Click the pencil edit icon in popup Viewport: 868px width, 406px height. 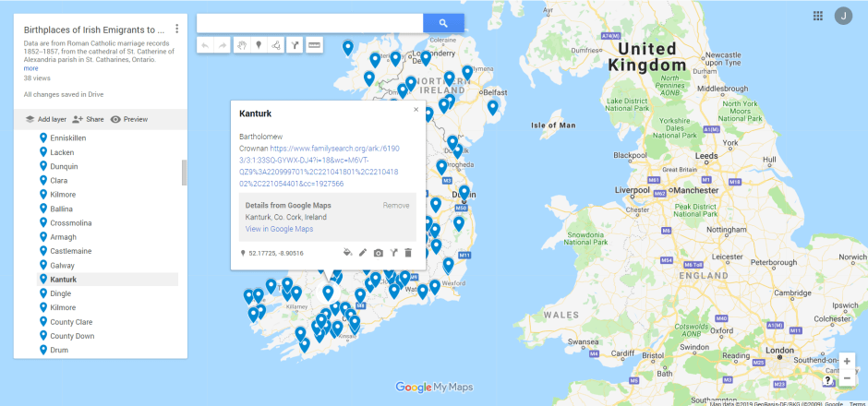point(363,252)
